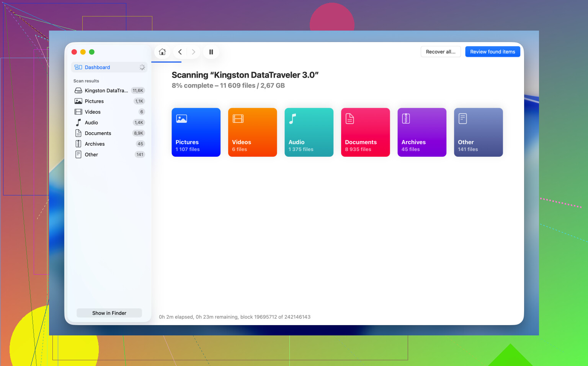
Task: Select Dashboard in the sidebar
Action: click(x=109, y=67)
